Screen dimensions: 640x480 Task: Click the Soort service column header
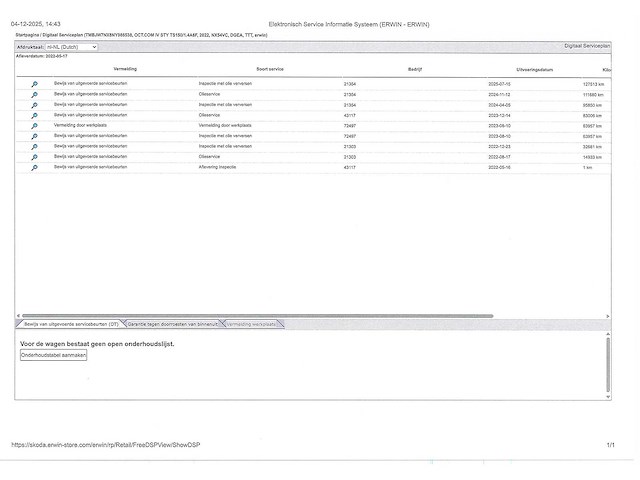[270, 69]
